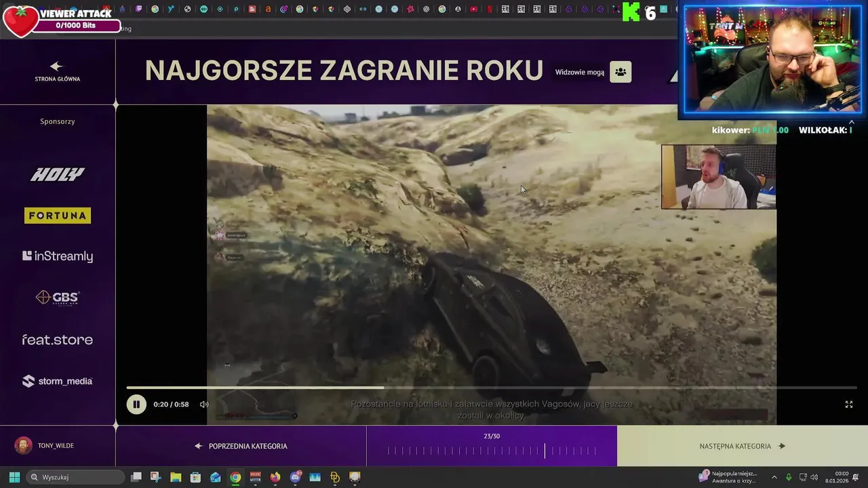Switch to the Netflix browser tab

click(490, 9)
